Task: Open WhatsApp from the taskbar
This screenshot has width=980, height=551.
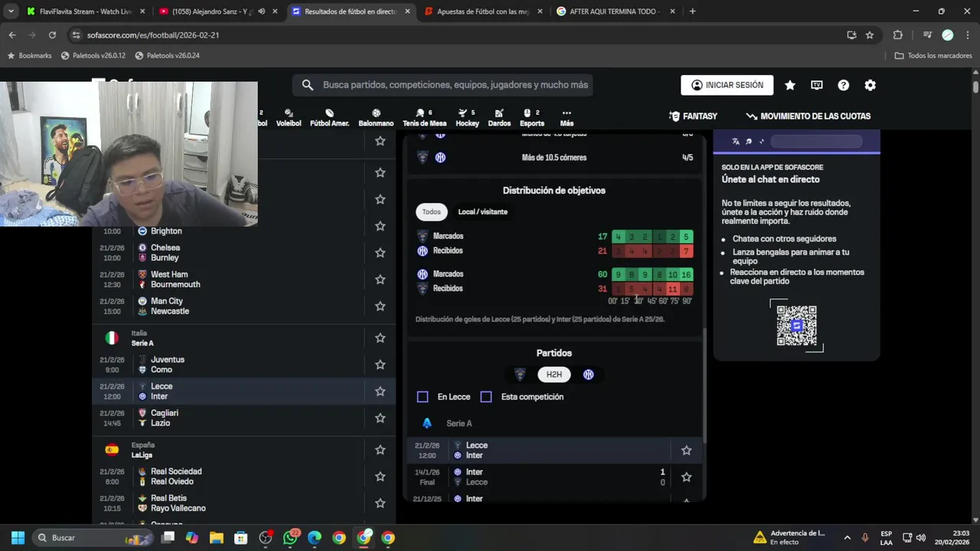Action: point(290,538)
